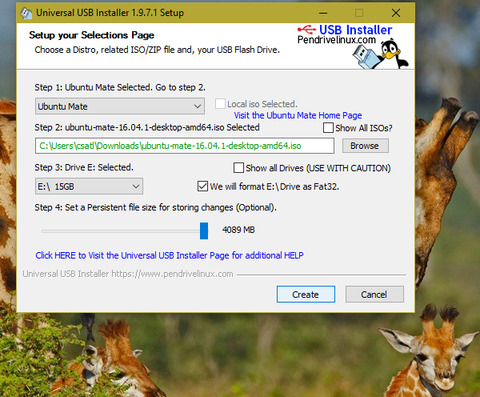Image resolution: width=480 pixels, height=397 pixels.
Task: Click Browse to choose an ISO
Action: (365, 146)
